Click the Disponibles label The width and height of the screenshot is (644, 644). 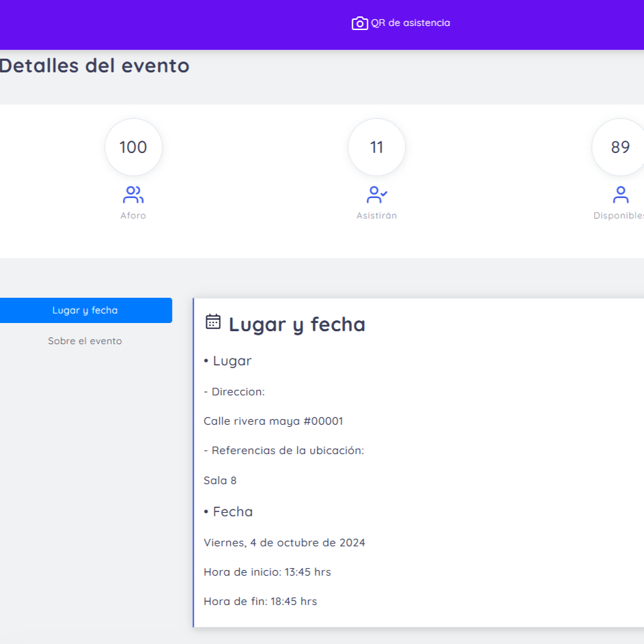[619, 216]
